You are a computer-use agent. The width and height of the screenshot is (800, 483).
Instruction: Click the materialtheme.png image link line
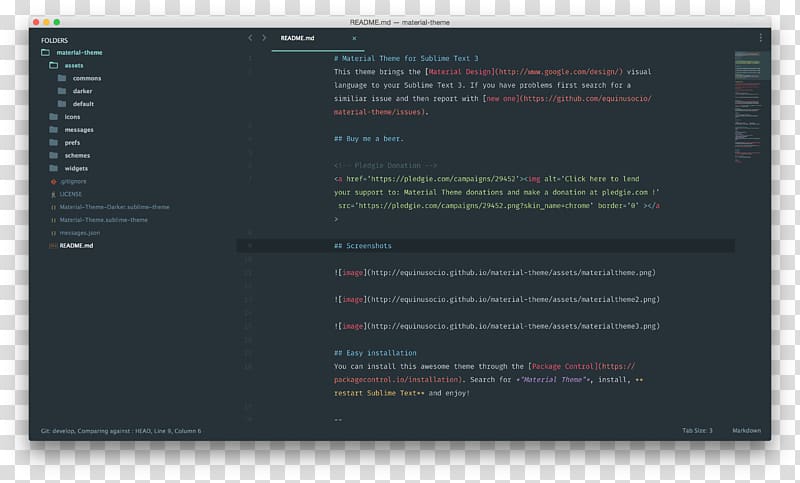[x=495, y=273]
